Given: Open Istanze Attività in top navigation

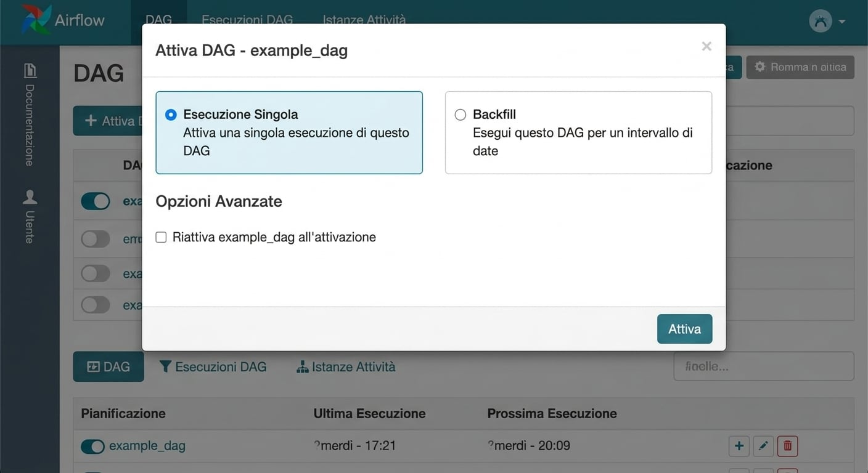Looking at the screenshot, I should (364, 20).
